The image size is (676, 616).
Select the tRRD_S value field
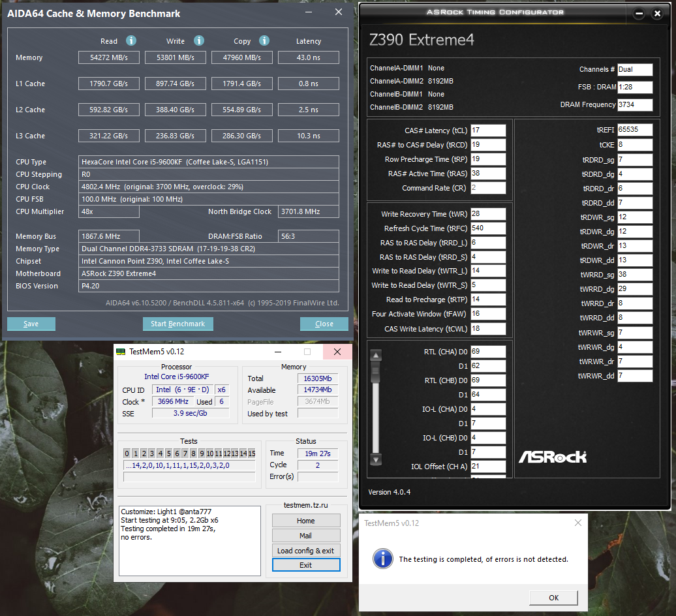point(488,257)
